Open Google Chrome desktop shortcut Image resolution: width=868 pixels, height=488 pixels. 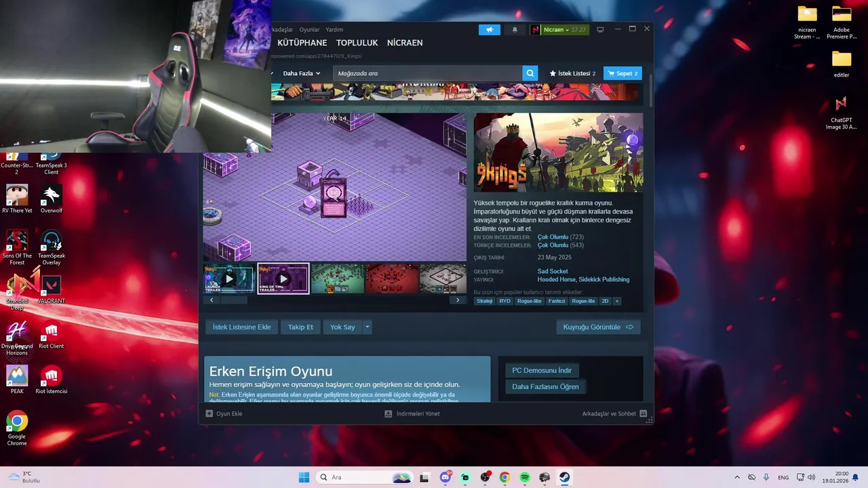click(17, 428)
